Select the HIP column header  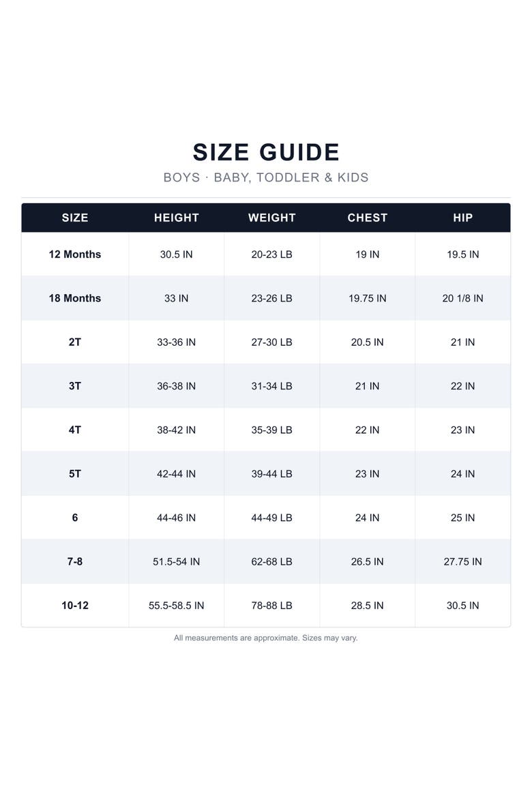462,218
